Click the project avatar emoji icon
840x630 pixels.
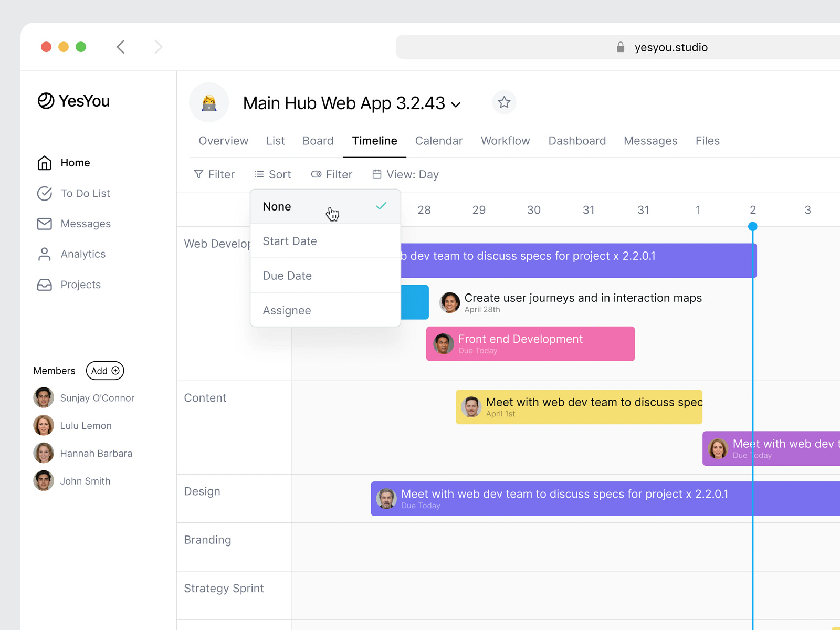click(x=209, y=102)
